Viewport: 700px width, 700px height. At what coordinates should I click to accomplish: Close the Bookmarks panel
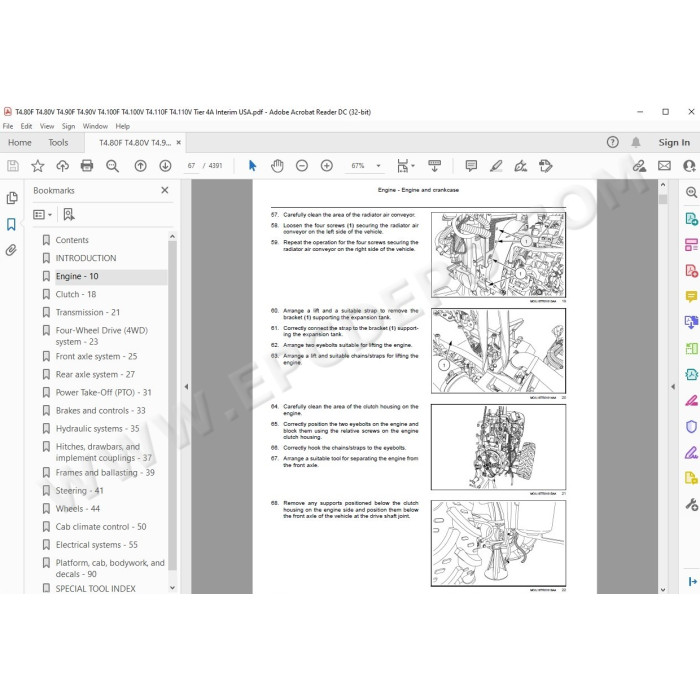click(x=165, y=190)
